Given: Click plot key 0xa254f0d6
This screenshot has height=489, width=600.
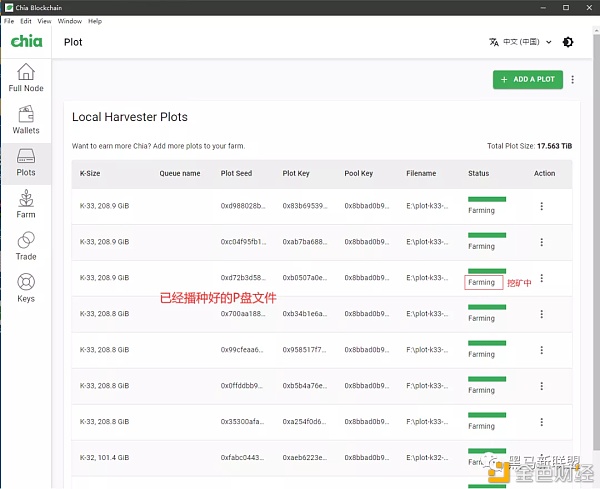Looking at the screenshot, I should [305, 422].
